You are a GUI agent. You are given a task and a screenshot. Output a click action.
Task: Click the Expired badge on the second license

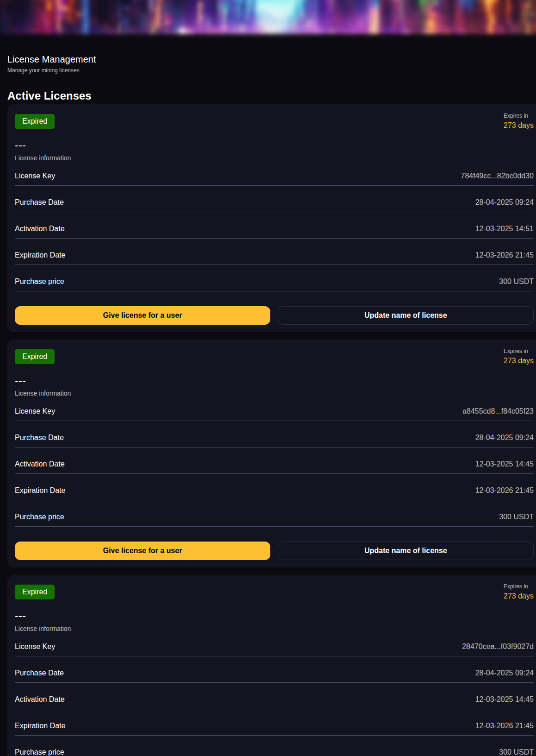coord(35,357)
